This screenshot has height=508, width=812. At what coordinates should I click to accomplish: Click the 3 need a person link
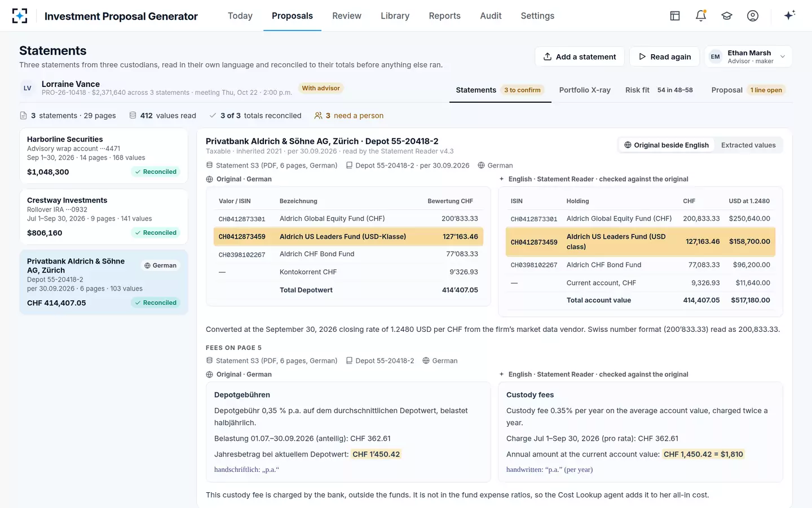[349, 116]
